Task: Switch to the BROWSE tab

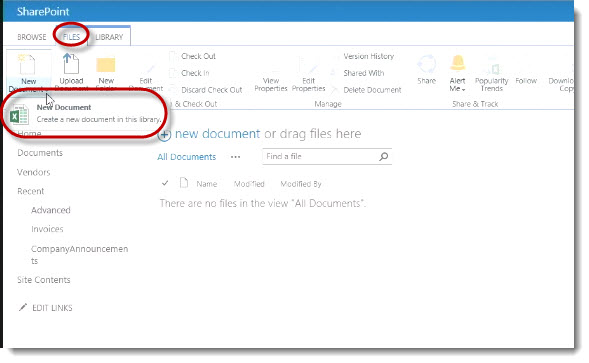Action: coord(32,37)
